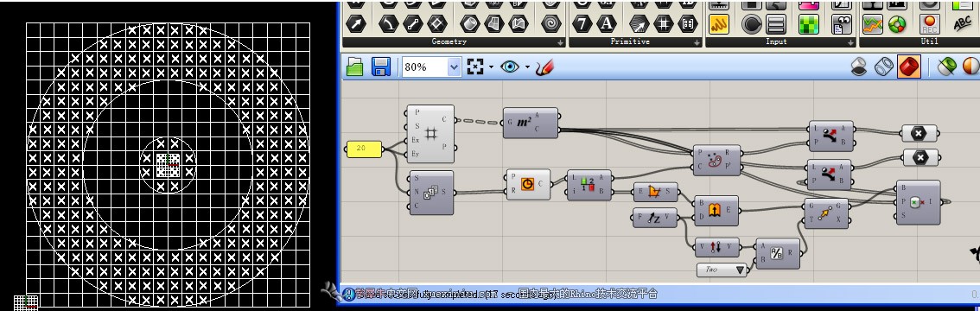Toggle the preview eye icon
This screenshot has width=980, height=311.
tap(510, 67)
